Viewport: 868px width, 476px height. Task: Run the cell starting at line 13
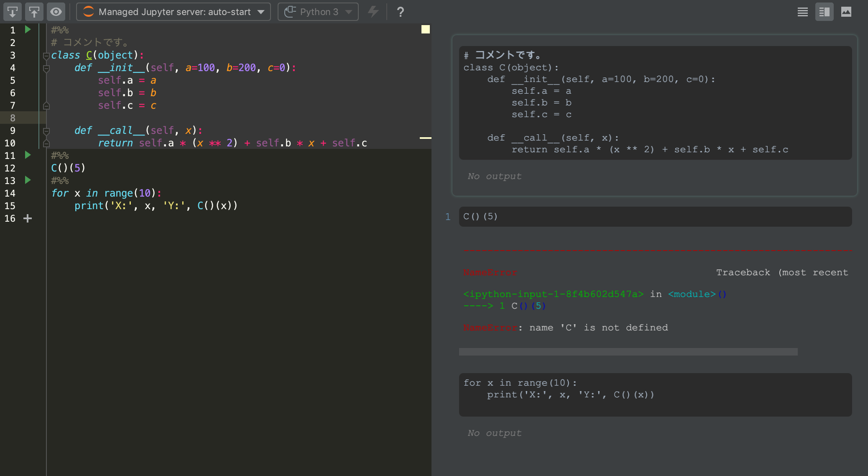click(28, 180)
